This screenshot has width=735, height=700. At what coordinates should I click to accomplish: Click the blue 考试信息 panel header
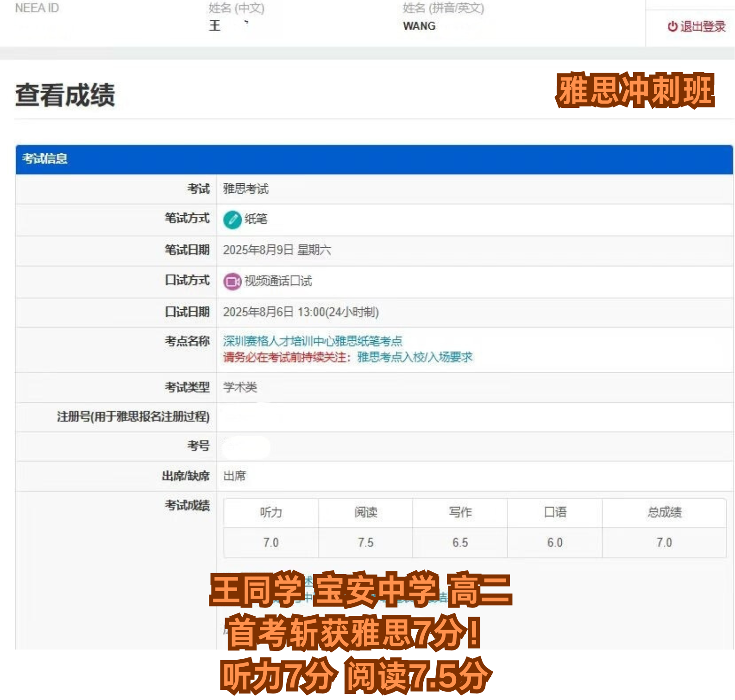tap(374, 159)
